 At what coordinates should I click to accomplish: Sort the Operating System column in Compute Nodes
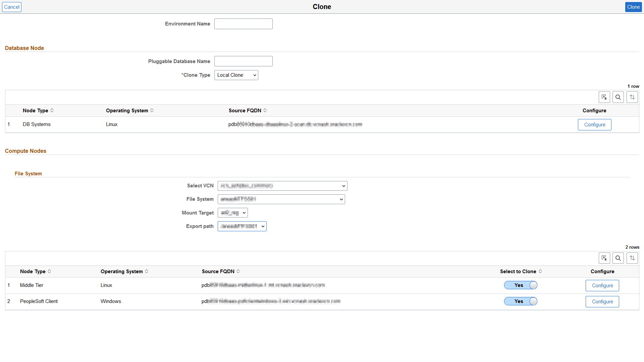(x=147, y=271)
